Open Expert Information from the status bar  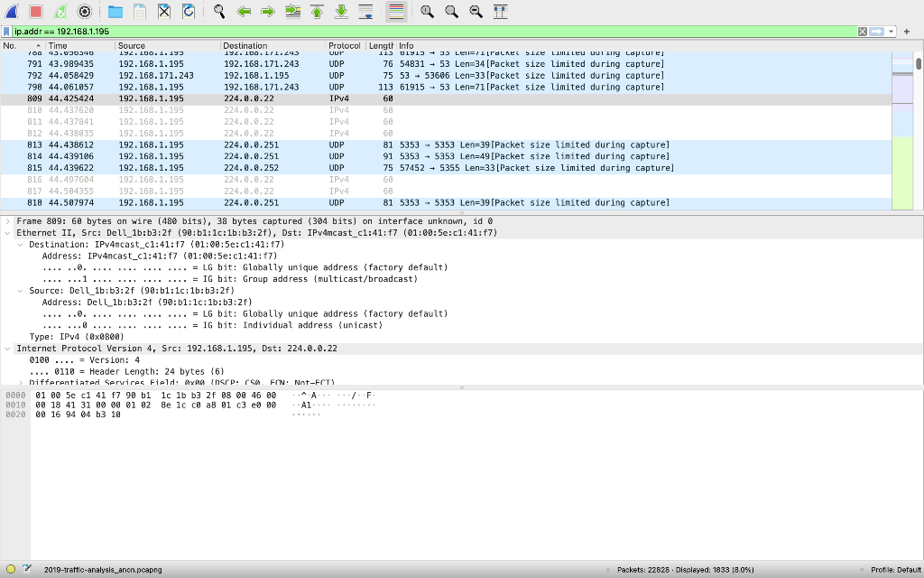coord(10,570)
